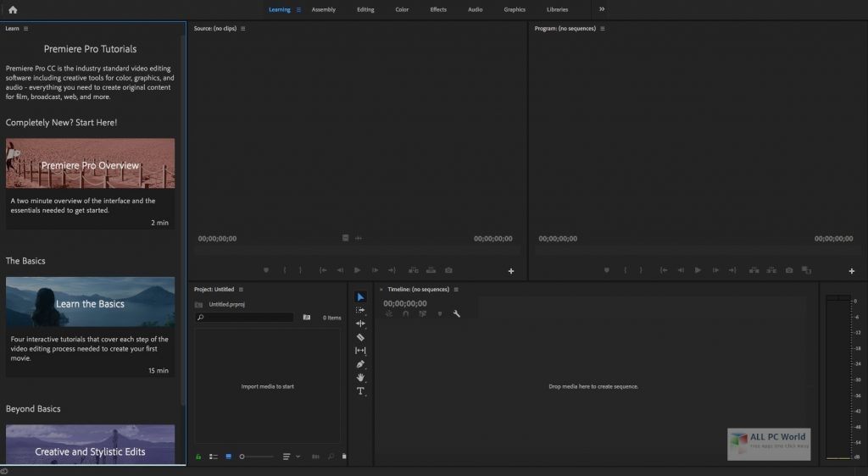Click Comparison View icon in Program monitor
The height and width of the screenshot is (476, 868).
coord(807,270)
